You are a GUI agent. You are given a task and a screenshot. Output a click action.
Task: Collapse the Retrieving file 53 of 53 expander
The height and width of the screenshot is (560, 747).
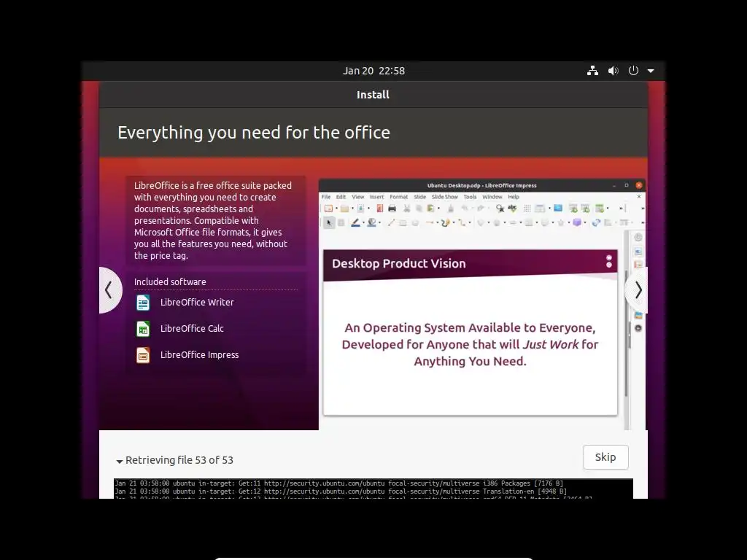175,461
